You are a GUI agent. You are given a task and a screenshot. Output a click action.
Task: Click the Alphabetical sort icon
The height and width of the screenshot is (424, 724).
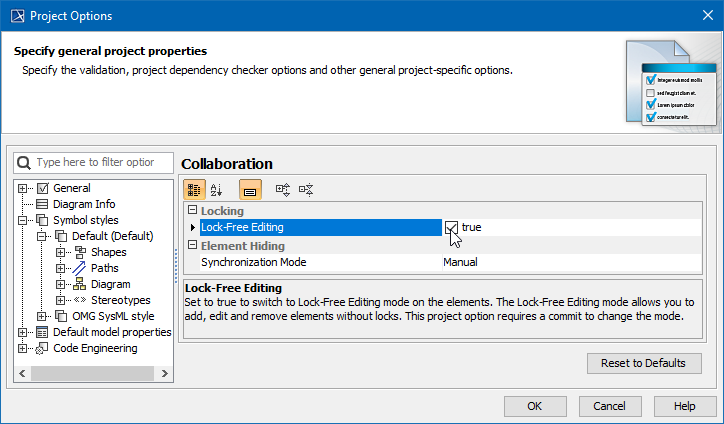click(x=217, y=189)
